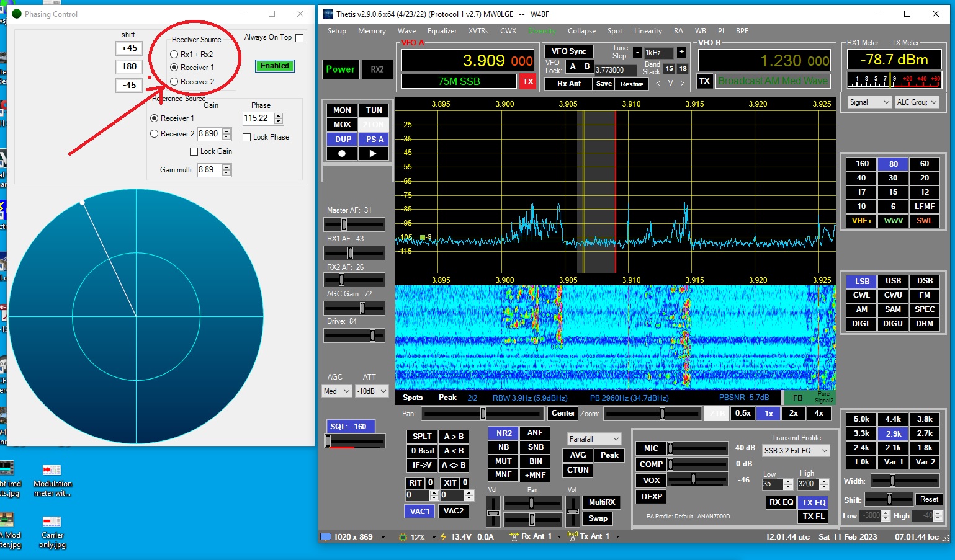Click the Thetis title bar app icon

tap(328, 14)
